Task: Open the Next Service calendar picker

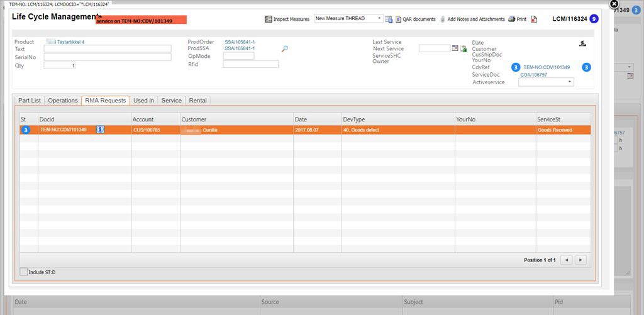Action: (455, 48)
